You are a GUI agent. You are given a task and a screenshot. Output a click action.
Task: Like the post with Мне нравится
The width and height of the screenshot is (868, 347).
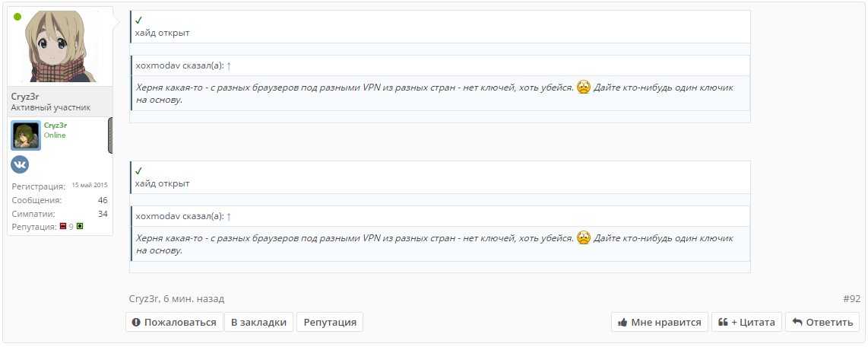pos(659,322)
